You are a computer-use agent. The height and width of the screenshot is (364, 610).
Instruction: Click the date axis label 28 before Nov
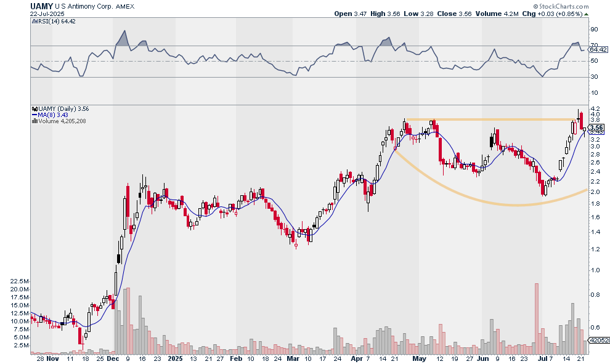41,358
